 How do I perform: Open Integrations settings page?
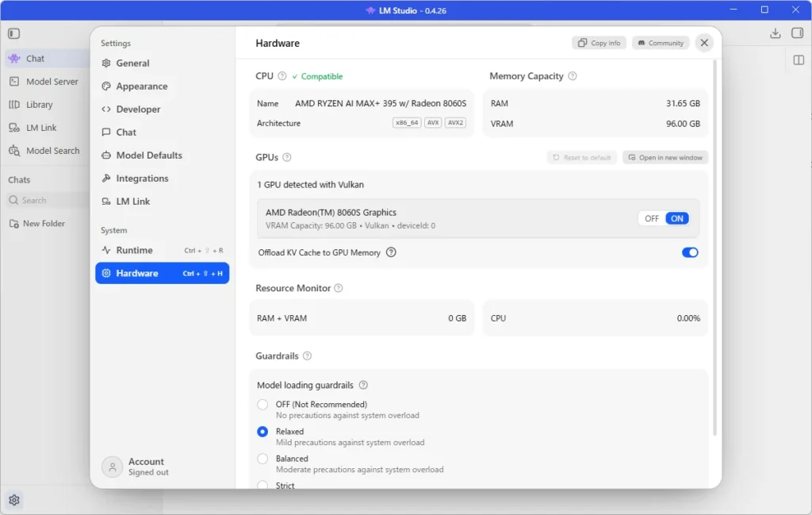coord(162,179)
